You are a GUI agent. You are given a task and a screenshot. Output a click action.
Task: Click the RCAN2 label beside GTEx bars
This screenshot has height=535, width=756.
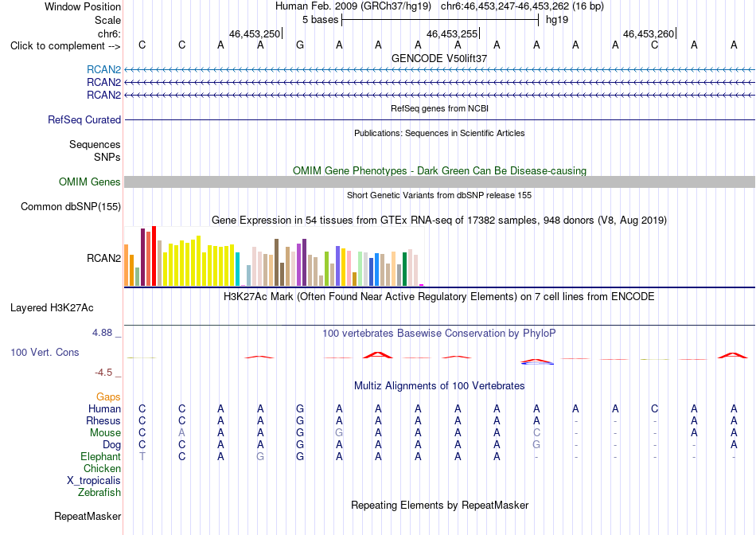point(103,258)
